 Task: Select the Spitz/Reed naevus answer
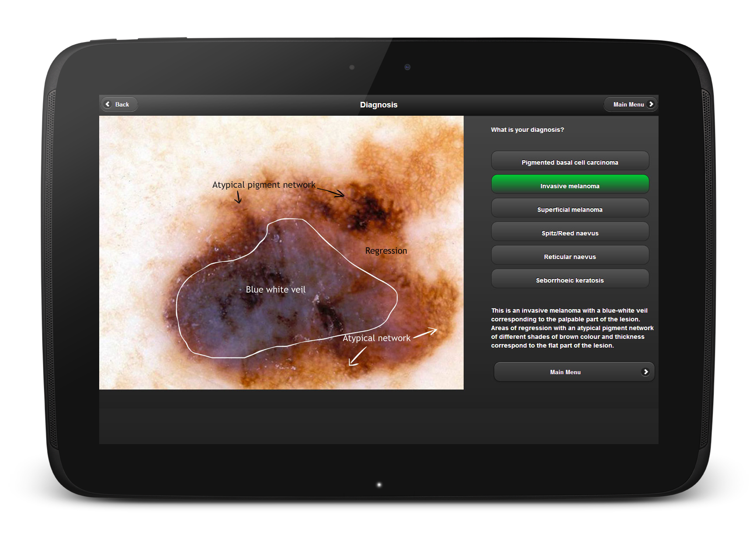coord(569,233)
